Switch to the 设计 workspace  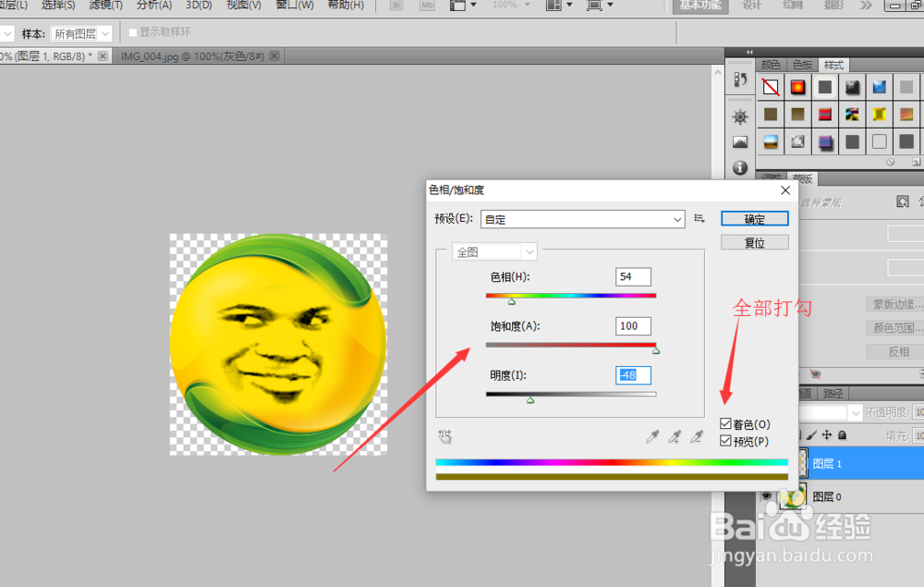point(752,6)
